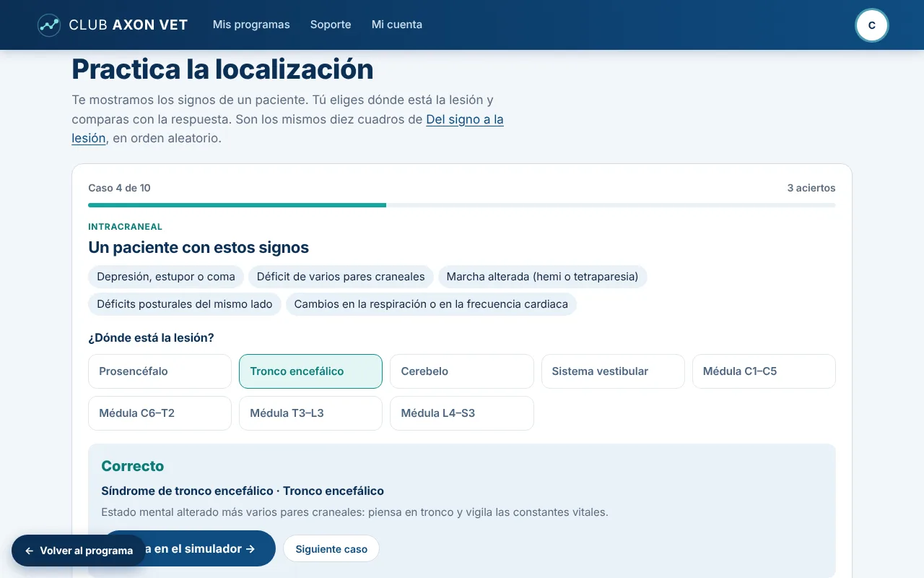The height and width of the screenshot is (578, 924).
Task: Pick Cerebelo as the answer
Action: [x=462, y=371]
